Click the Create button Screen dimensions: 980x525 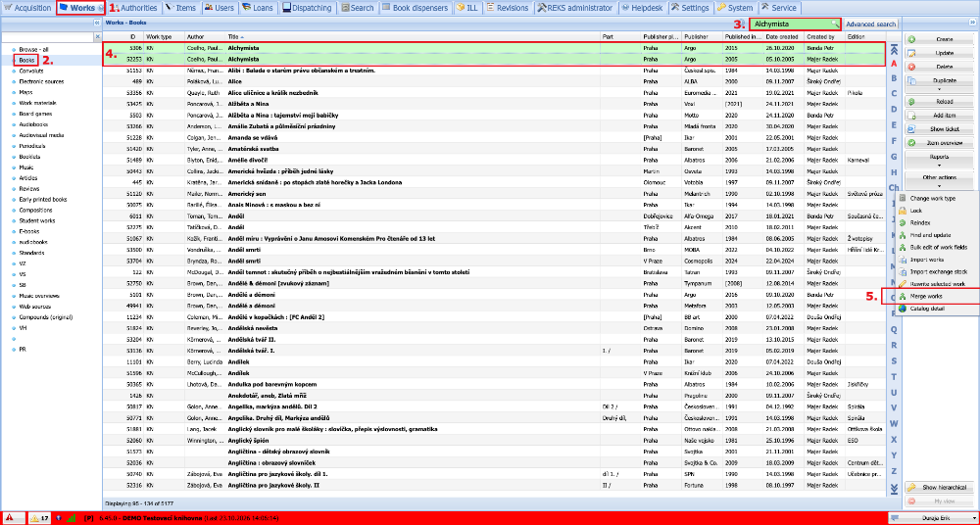coord(940,39)
